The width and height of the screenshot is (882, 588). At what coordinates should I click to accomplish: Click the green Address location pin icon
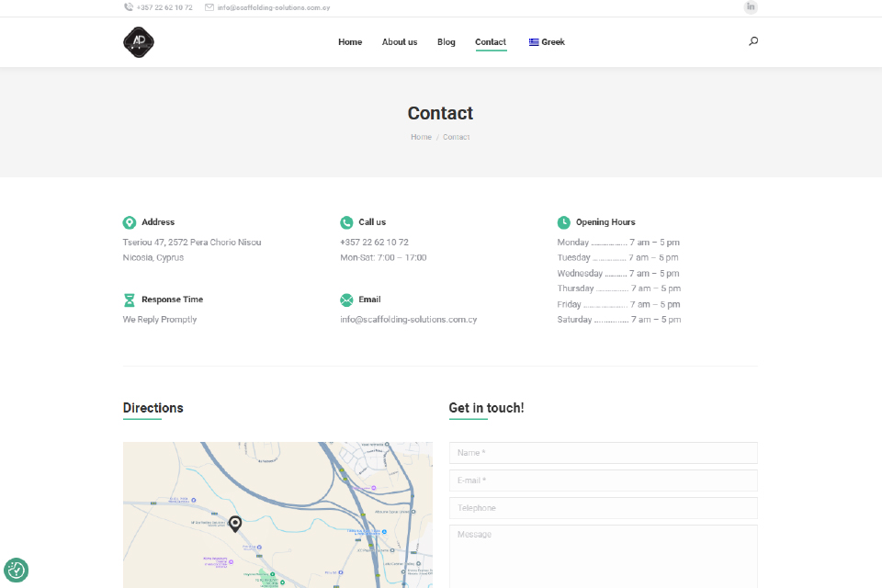click(x=130, y=222)
